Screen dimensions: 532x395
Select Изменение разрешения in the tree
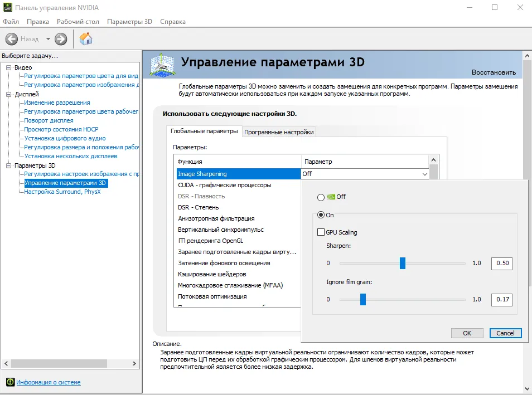(x=57, y=103)
